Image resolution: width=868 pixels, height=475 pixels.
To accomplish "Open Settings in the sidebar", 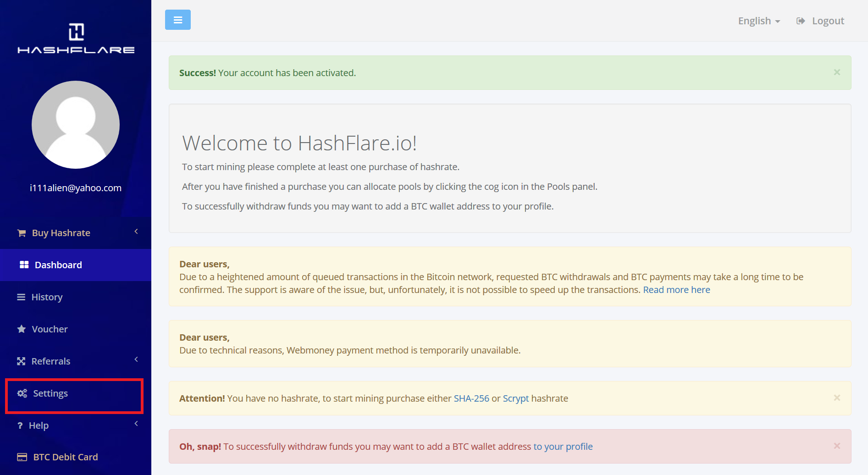I will pos(76,393).
